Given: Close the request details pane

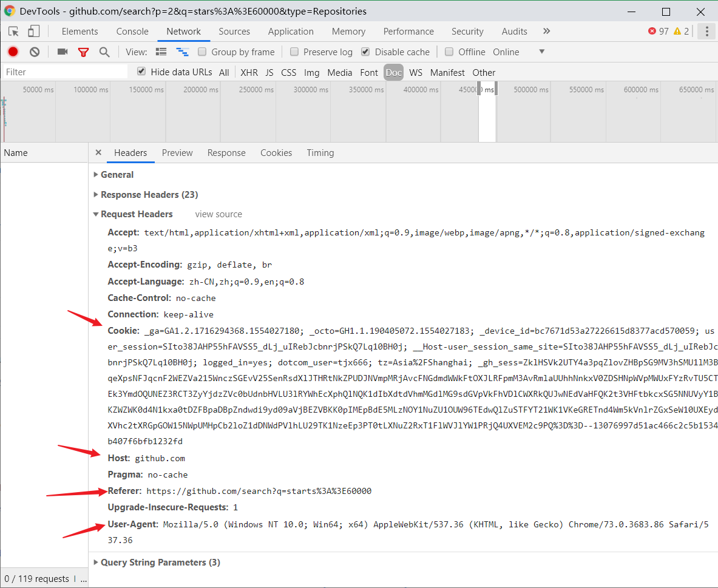Looking at the screenshot, I should click(x=98, y=152).
